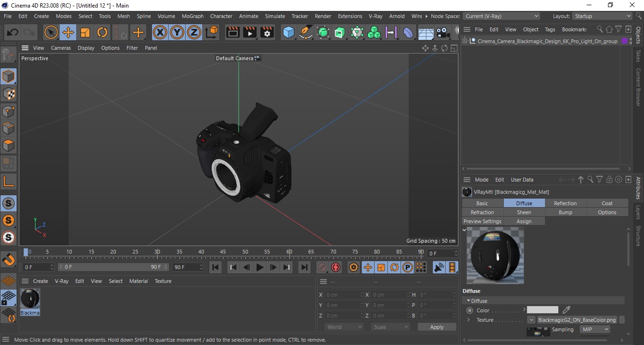Click Play Forwards button
Viewport: 644px width, 345px height.
coord(259,267)
